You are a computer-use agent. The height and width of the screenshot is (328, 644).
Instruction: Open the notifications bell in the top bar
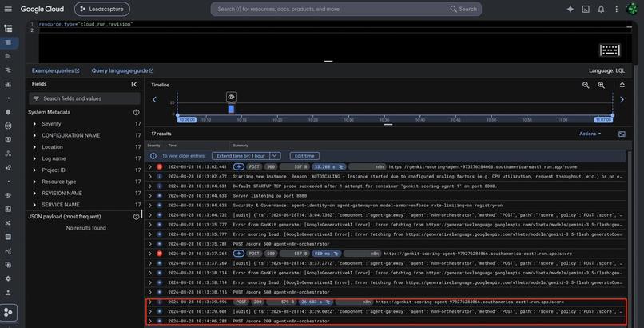[601, 9]
